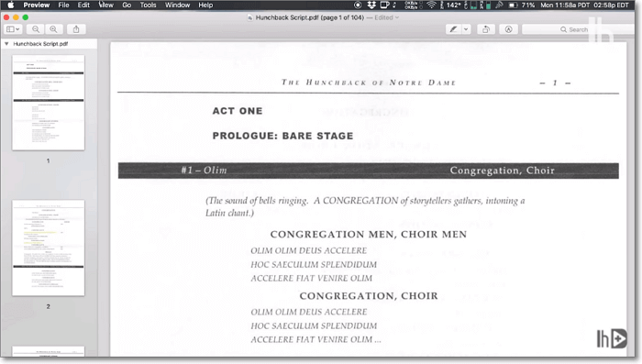Collapse the Hunchback Script.pdf disclosure triangle
Screen dimensions: 642x364
click(x=6, y=43)
